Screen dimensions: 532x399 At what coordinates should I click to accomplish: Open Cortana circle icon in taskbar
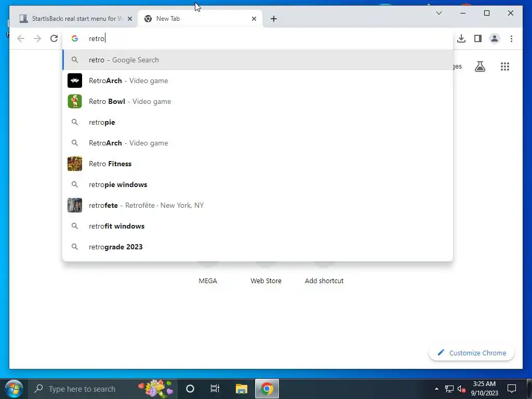(x=190, y=389)
